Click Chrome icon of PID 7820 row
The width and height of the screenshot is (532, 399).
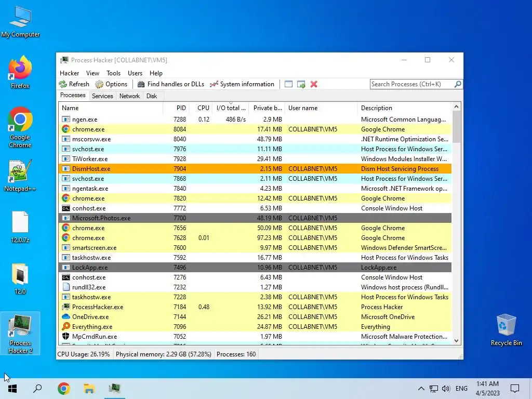(66, 198)
